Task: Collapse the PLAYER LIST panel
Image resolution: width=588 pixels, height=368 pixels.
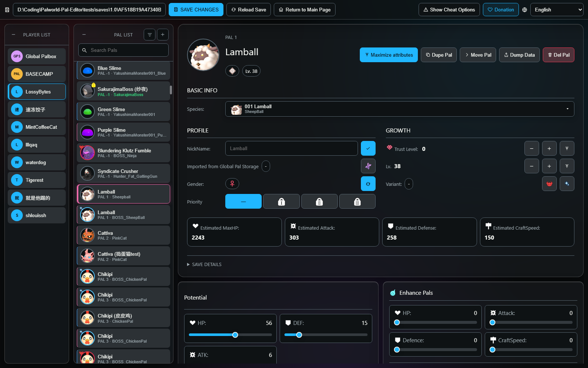Action: [14, 35]
